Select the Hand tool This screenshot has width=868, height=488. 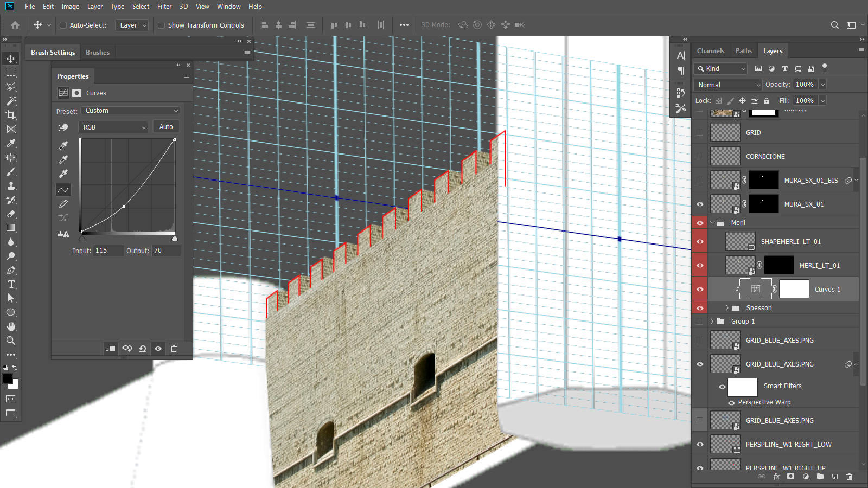point(11,326)
